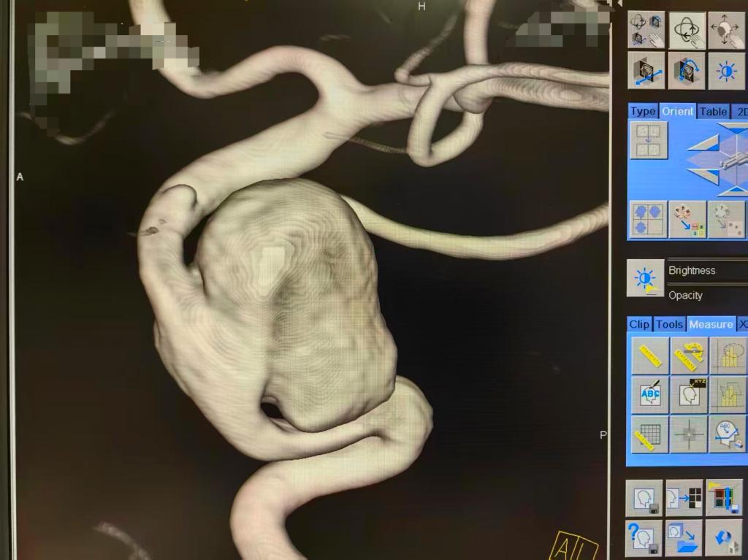
Task: Activate the pan/move image tool
Action: (726, 31)
